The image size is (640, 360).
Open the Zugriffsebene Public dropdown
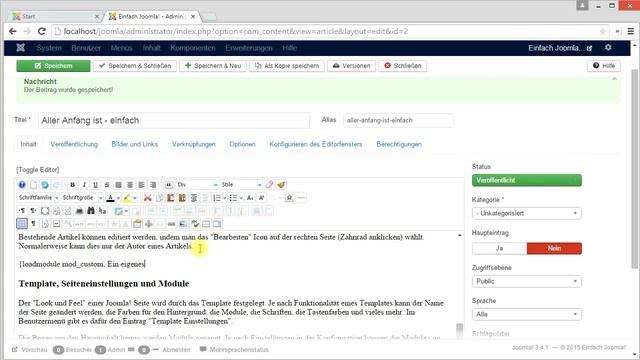tap(527, 281)
